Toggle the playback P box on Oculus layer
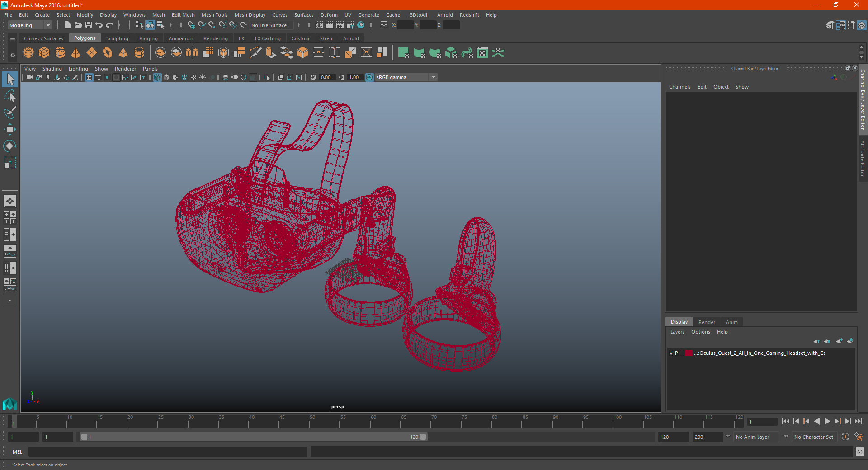The height and width of the screenshot is (470, 868). (x=676, y=353)
